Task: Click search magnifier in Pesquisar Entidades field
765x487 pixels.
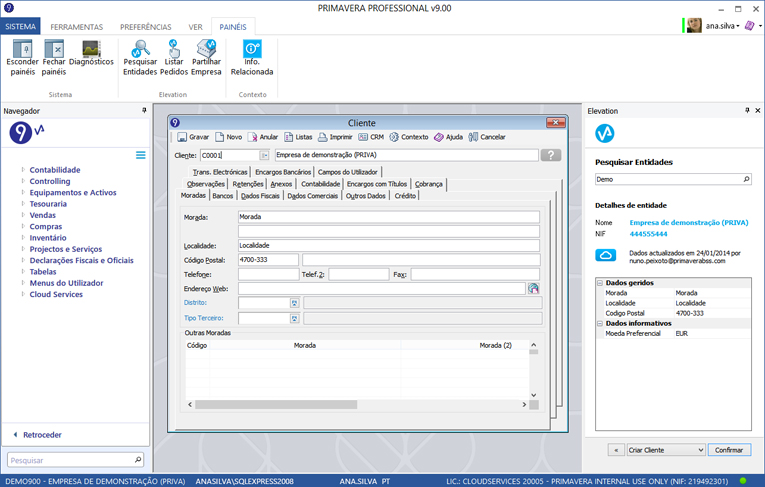Action: point(746,179)
